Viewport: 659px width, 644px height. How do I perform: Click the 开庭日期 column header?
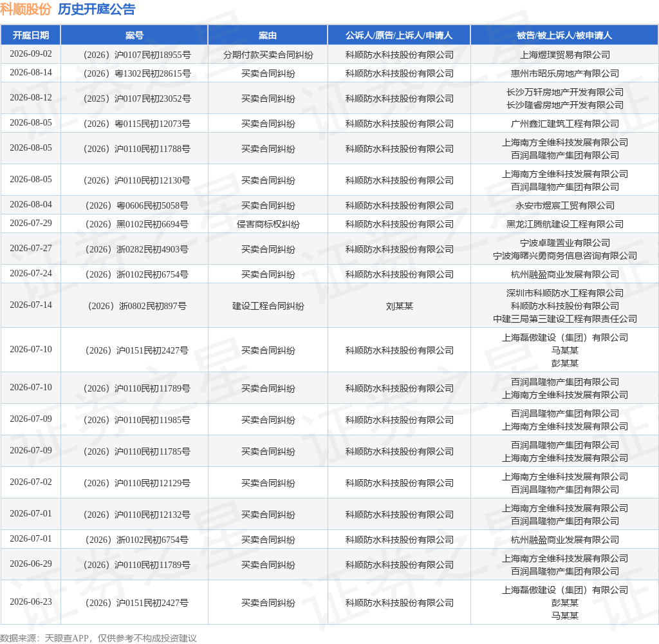pyautogui.click(x=31, y=35)
